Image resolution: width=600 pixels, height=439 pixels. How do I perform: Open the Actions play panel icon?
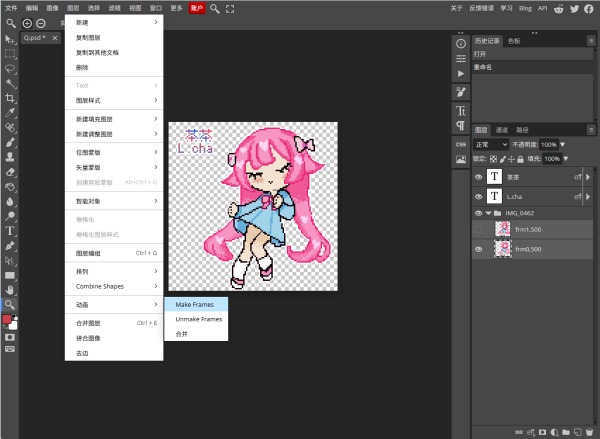point(461,73)
